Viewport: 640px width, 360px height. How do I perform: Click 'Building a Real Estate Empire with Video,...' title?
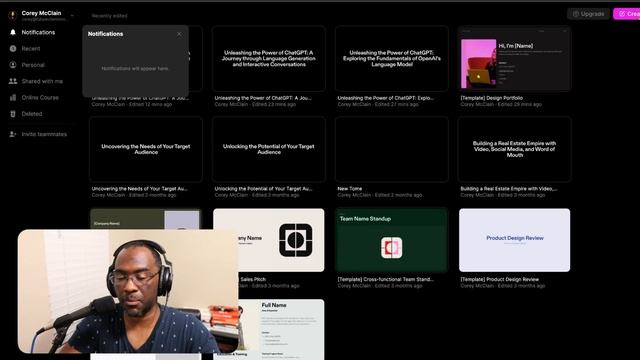click(509, 189)
